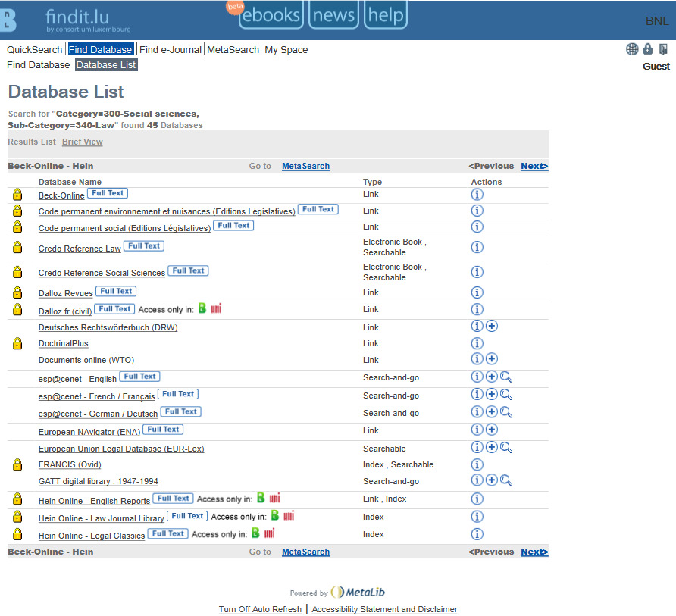This screenshot has width=676, height=616.
Task: Open European Union Legal Database (EUR-Lex)
Action: click(121, 449)
